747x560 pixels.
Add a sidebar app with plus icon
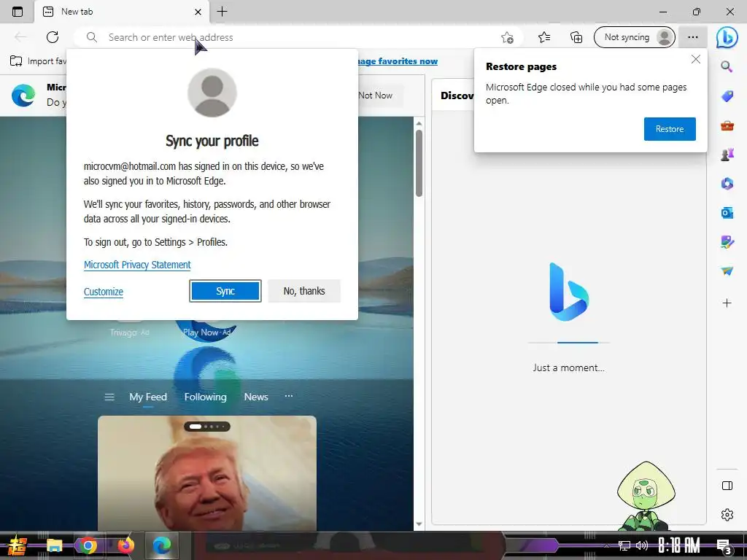tap(727, 303)
